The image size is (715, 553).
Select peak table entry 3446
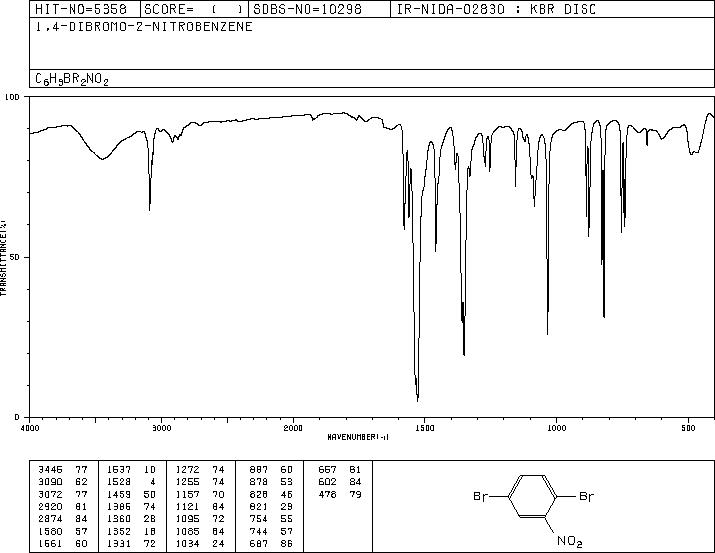click(x=50, y=470)
